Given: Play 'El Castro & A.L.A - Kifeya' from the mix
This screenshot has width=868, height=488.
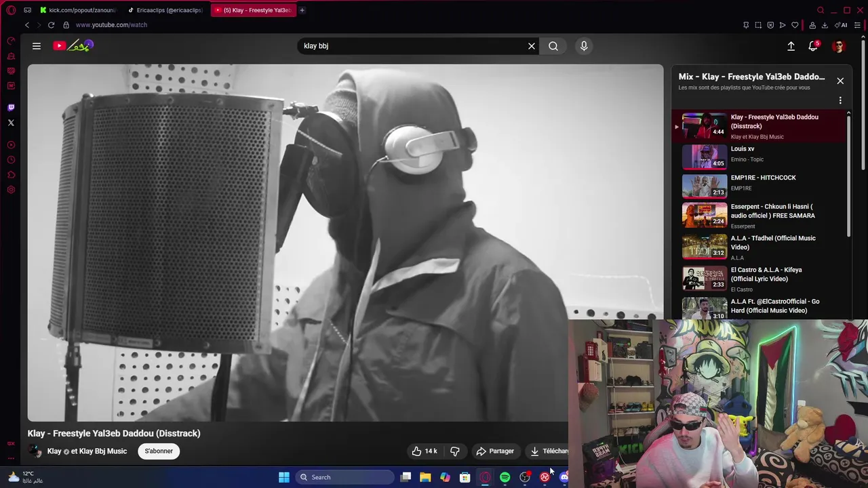Looking at the screenshot, I should (x=759, y=278).
